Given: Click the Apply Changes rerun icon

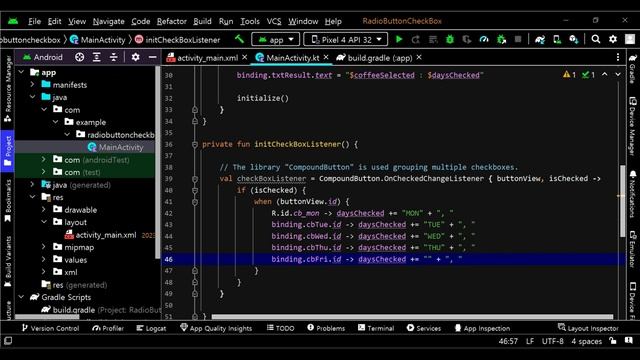Looking at the screenshot, I should click(416, 39).
